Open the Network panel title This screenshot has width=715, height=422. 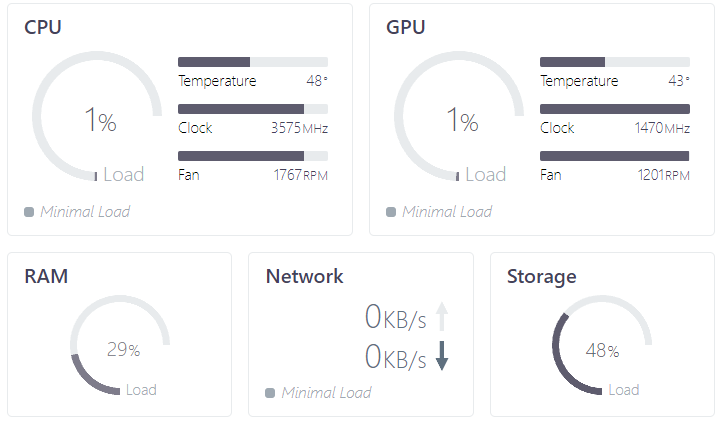[x=304, y=277]
